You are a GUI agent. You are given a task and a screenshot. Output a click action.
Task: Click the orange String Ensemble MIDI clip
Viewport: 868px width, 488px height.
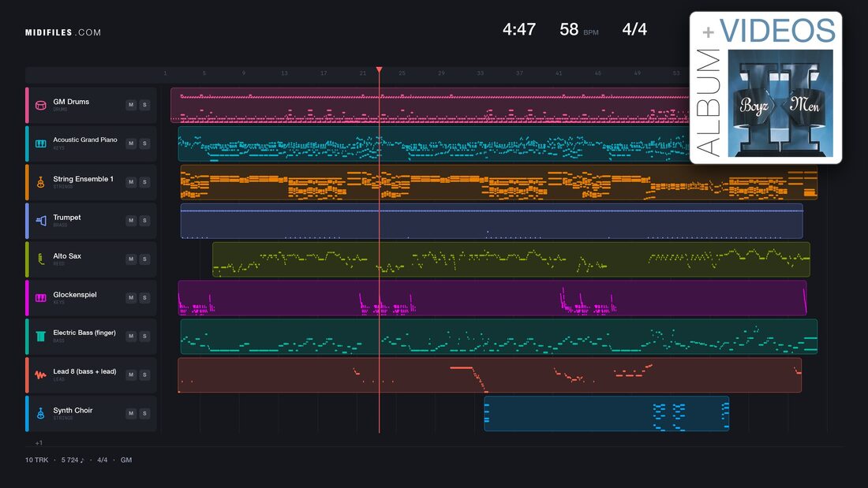point(499,182)
